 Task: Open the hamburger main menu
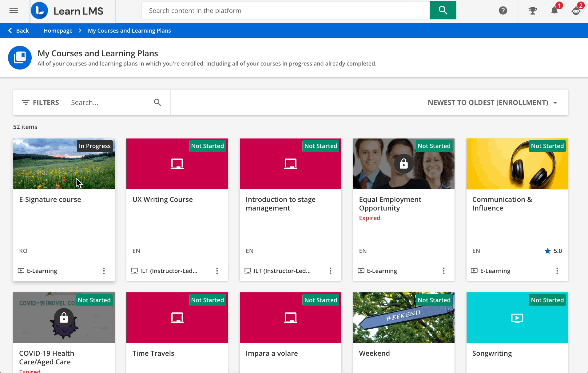click(14, 10)
